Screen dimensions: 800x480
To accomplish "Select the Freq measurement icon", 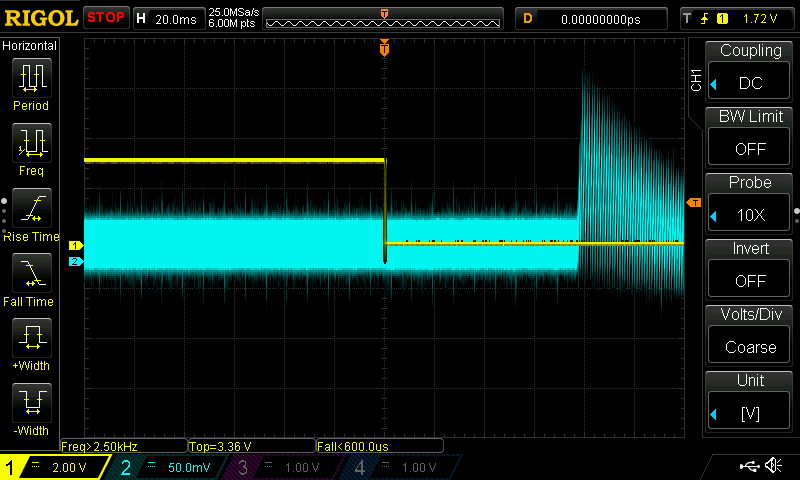I will pyautogui.click(x=31, y=144).
